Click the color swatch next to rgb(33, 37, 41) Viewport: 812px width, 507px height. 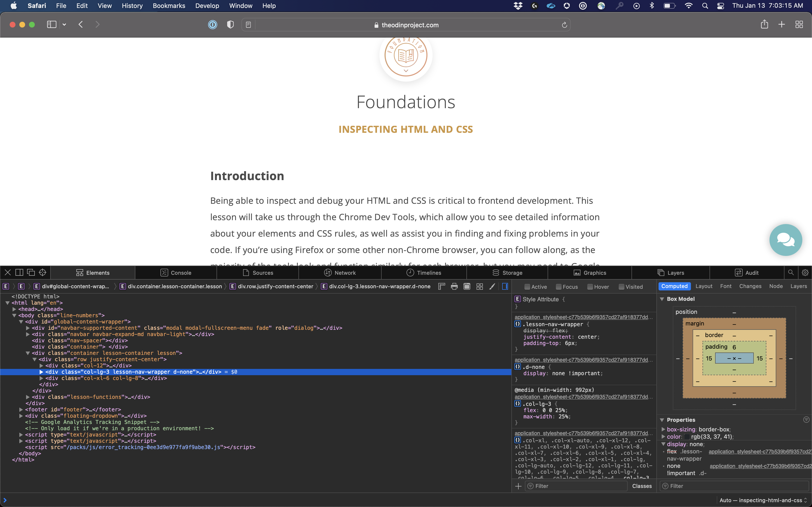[x=687, y=437]
